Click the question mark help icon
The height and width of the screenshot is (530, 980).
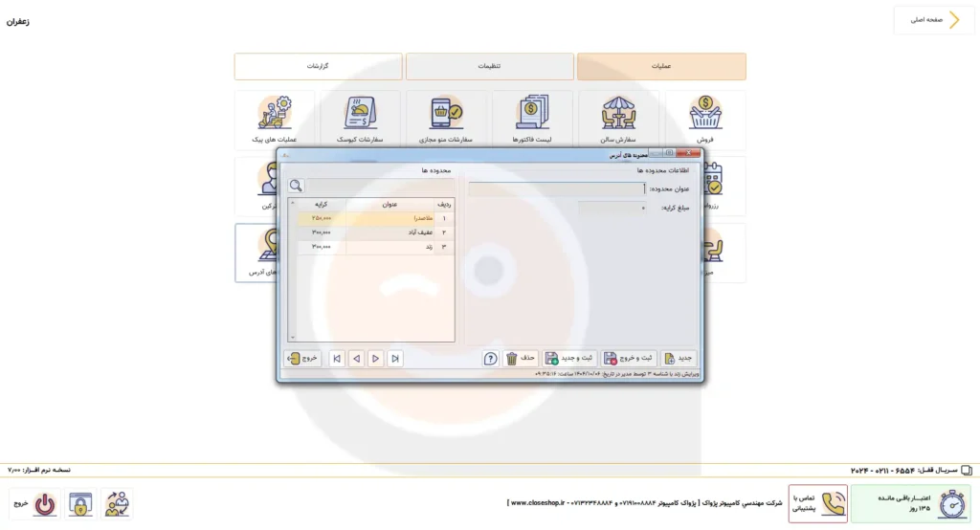point(490,359)
